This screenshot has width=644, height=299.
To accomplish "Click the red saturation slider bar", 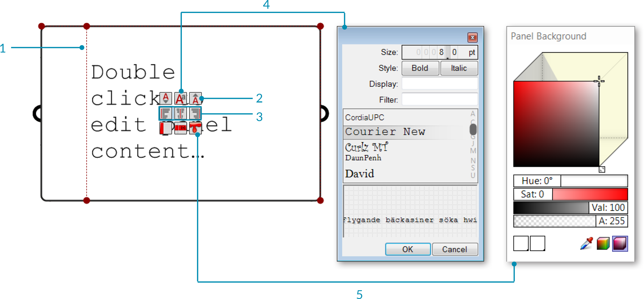I will click(x=590, y=194).
